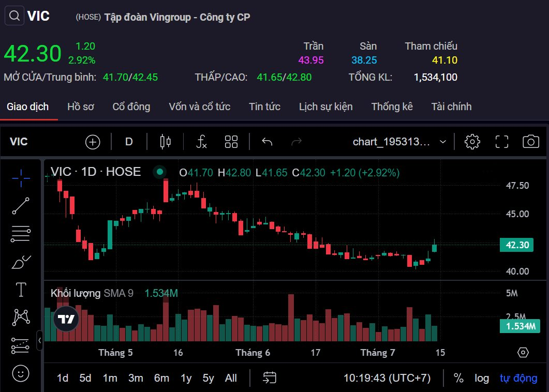Collapse the left drawing toolbar handle

coord(40,340)
